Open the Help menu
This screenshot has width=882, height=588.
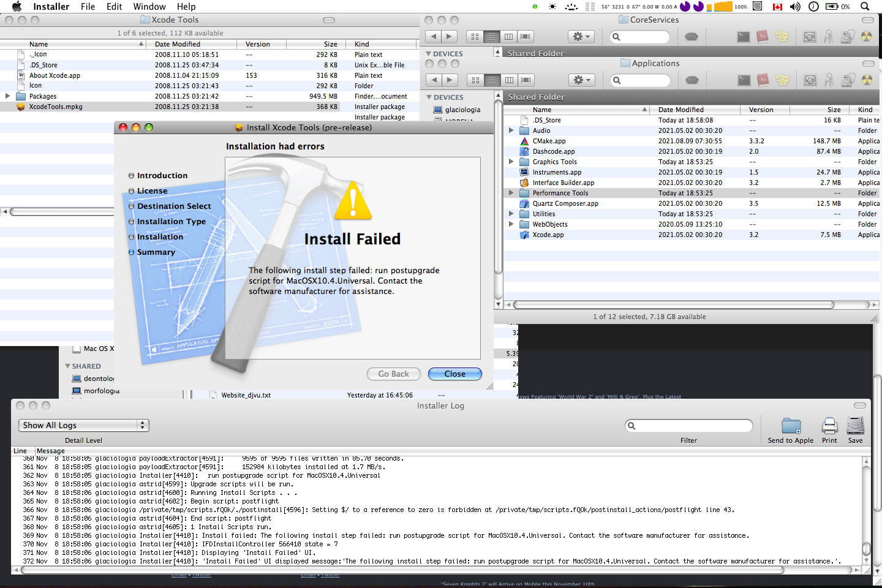(x=186, y=7)
